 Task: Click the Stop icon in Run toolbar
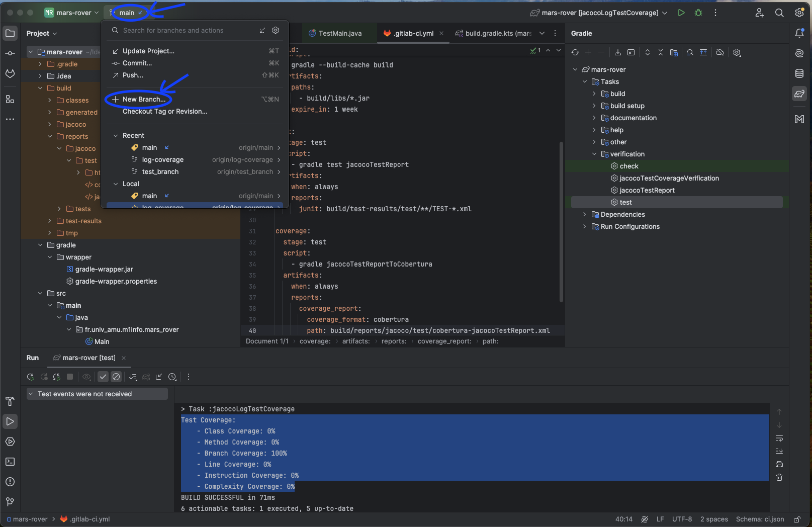(x=70, y=377)
